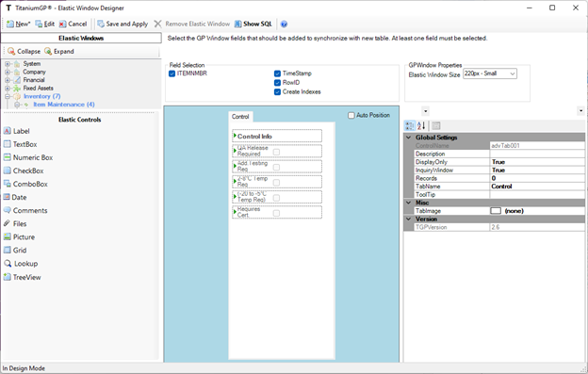Check the 2-8°C Temp Req box

click(276, 183)
